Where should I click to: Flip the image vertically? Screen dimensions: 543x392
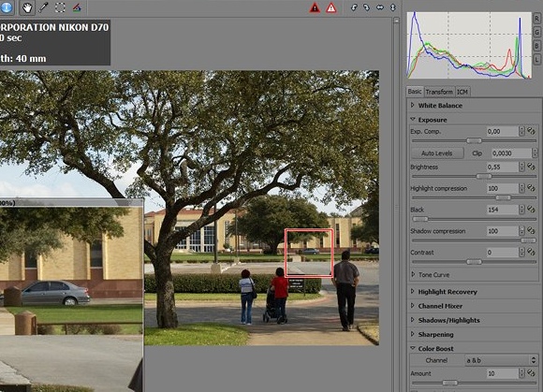coord(393,7)
